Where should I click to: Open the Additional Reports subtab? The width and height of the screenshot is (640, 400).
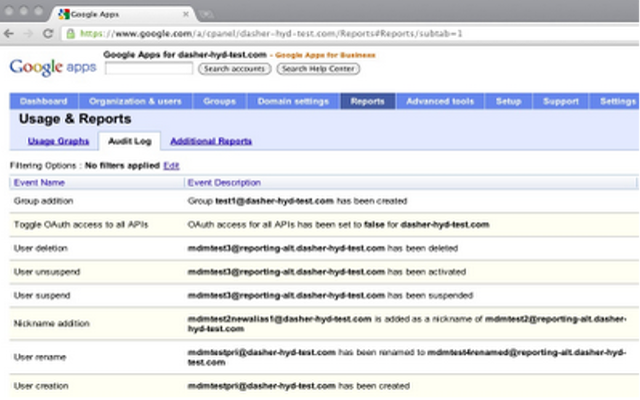point(211,141)
